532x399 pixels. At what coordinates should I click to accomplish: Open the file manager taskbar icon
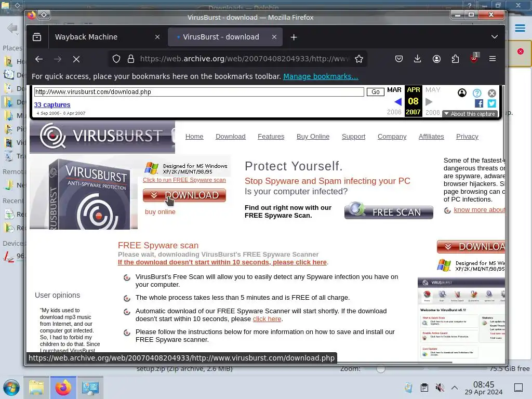37,388
